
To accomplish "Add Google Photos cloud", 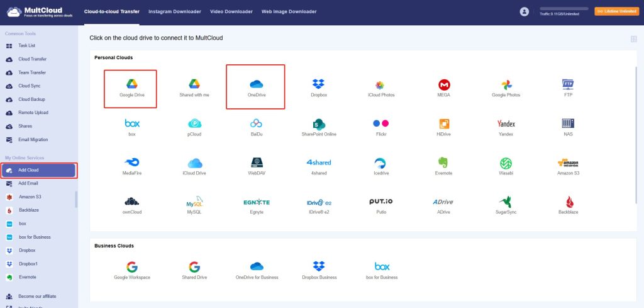I will coord(506,88).
